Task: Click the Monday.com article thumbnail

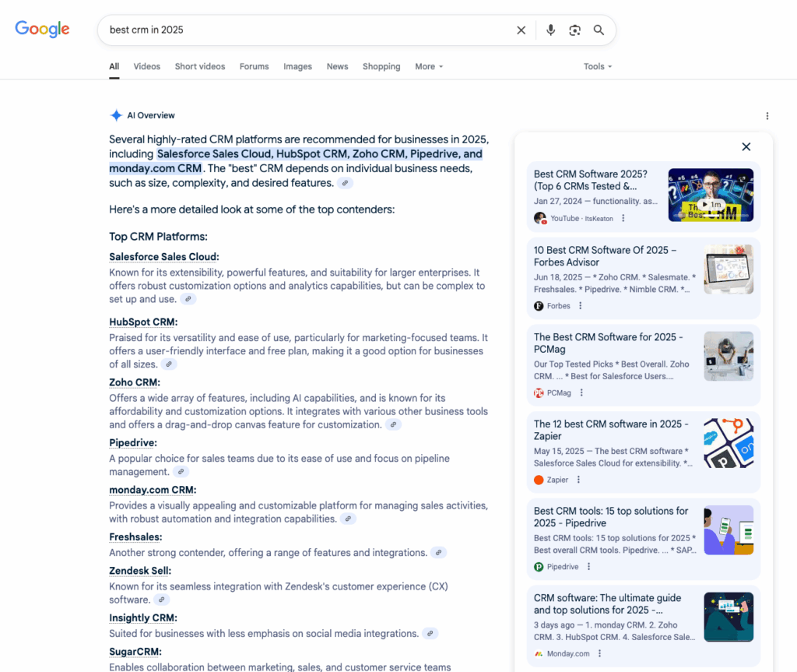Action: (x=729, y=617)
